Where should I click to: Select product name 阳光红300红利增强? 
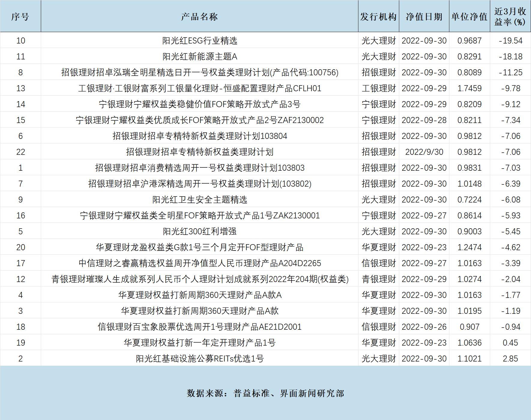point(200,231)
